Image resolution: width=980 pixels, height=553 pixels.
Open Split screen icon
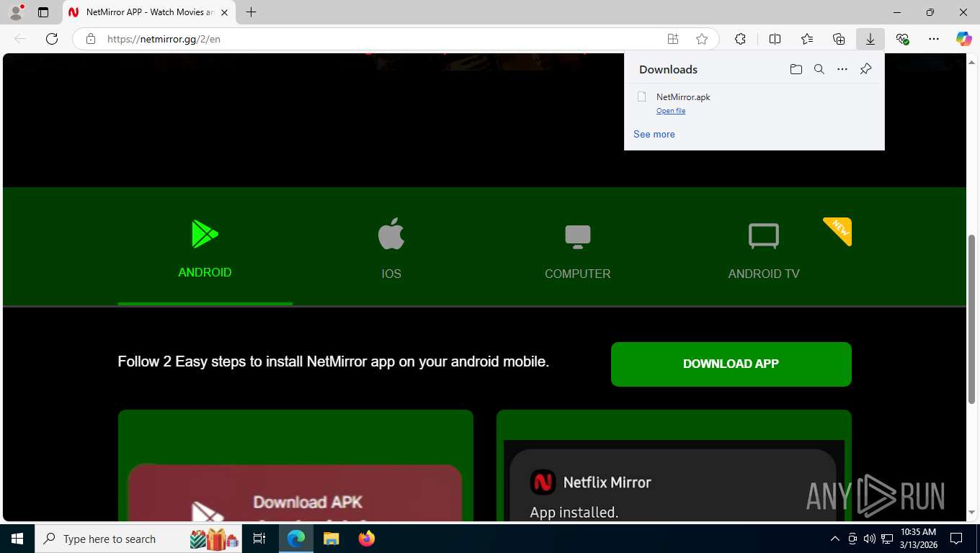(775, 39)
